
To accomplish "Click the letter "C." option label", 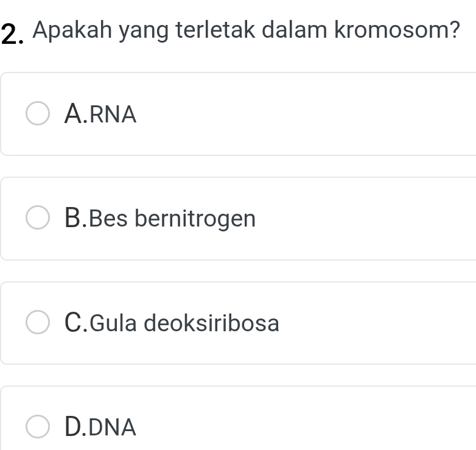I will (x=75, y=323).
